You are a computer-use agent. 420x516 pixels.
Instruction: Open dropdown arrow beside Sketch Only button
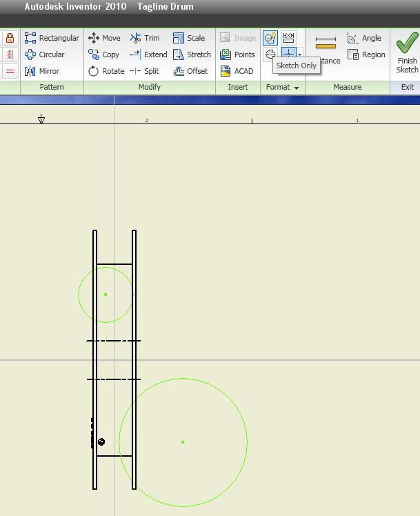(x=299, y=54)
